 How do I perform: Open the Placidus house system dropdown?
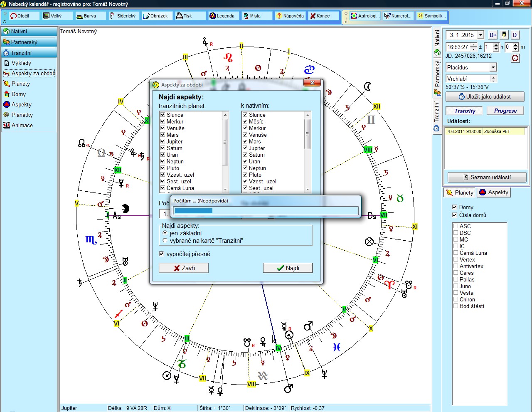(x=493, y=67)
